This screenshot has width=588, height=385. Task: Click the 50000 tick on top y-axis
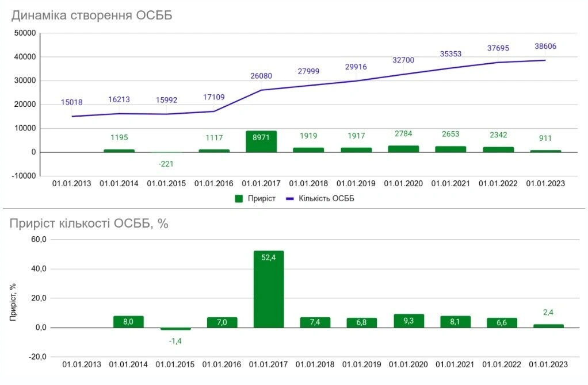25,33
